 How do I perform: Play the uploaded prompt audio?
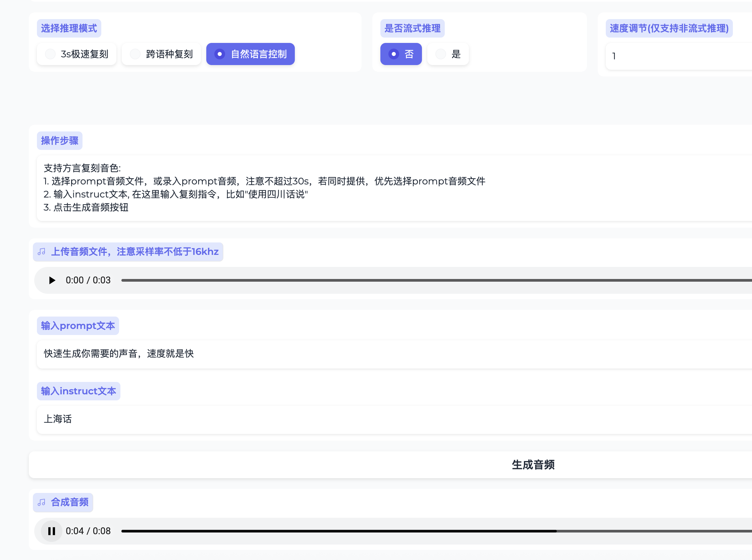(x=52, y=280)
